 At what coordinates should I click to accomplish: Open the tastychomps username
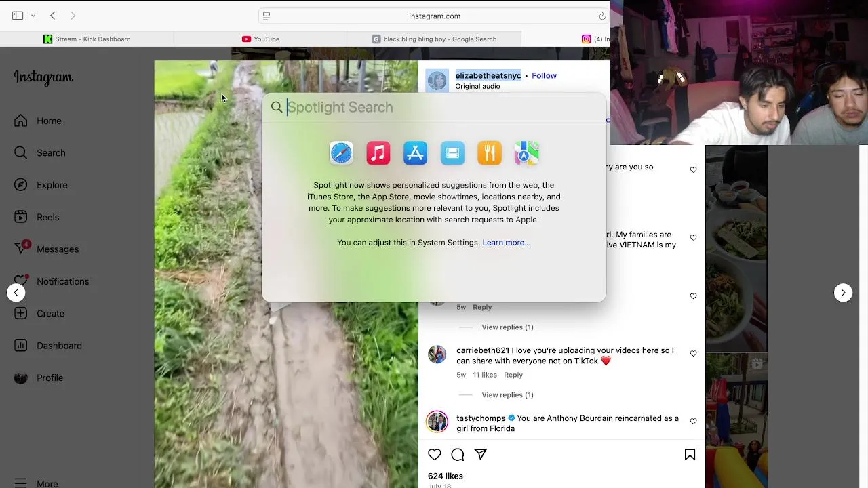tap(481, 418)
